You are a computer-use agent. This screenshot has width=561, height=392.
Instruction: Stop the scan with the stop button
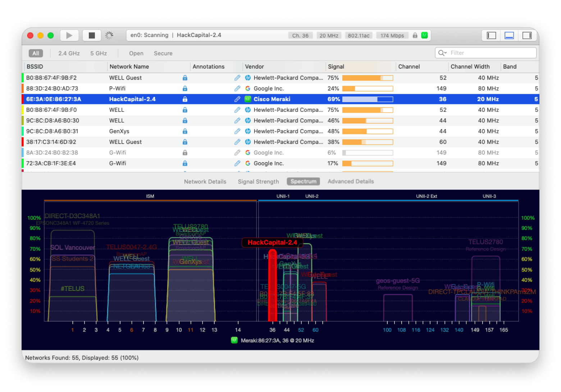(x=92, y=35)
